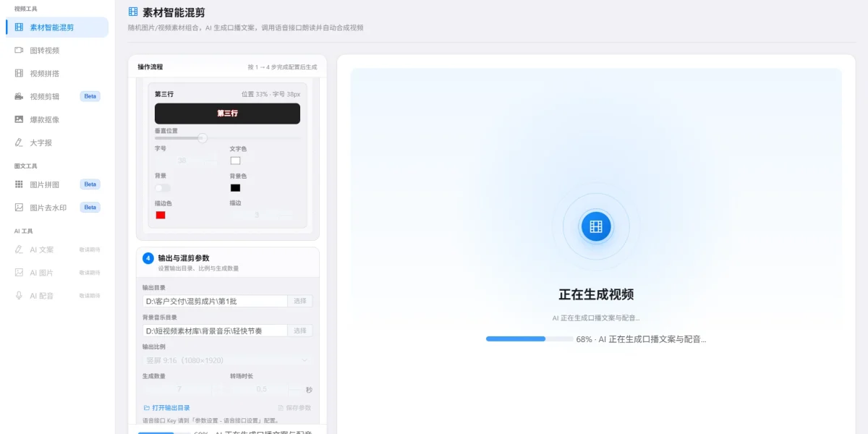The height and width of the screenshot is (434, 868).
Task: Click the 选择 button for 输出目录
Action: coord(300,301)
